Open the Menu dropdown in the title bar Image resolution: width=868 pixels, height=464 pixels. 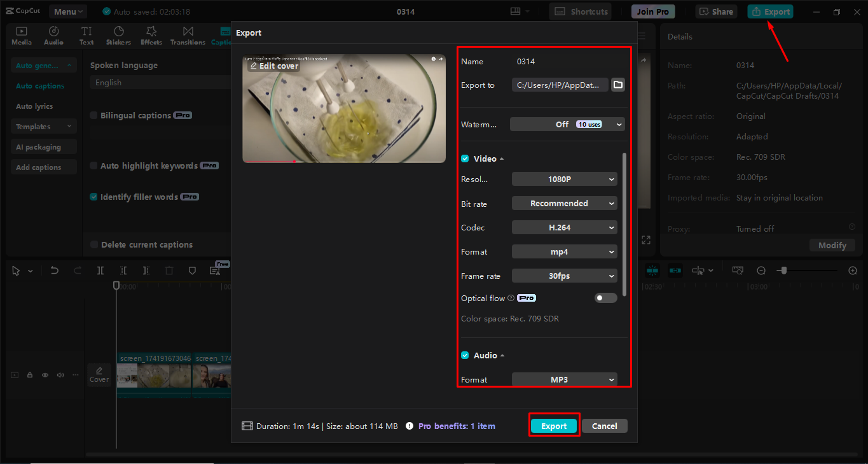pos(67,11)
